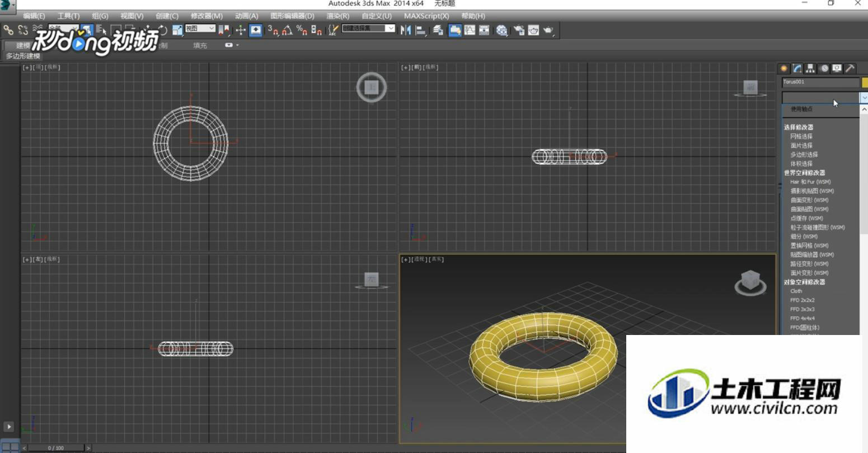Open the reference coordinate system dropdown (视图)
The width and height of the screenshot is (868, 453).
point(200,29)
